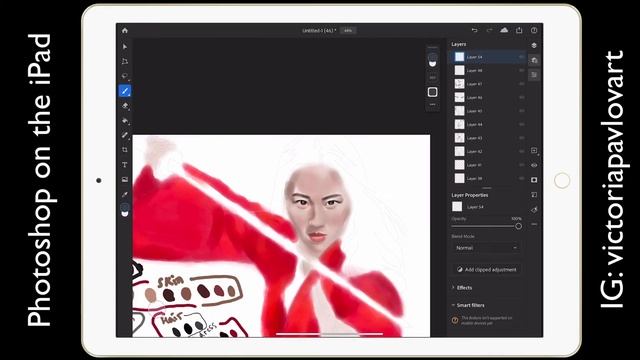640x360 pixels.
Task: Toggle visibility of Layer 47
Action: [x=521, y=84]
